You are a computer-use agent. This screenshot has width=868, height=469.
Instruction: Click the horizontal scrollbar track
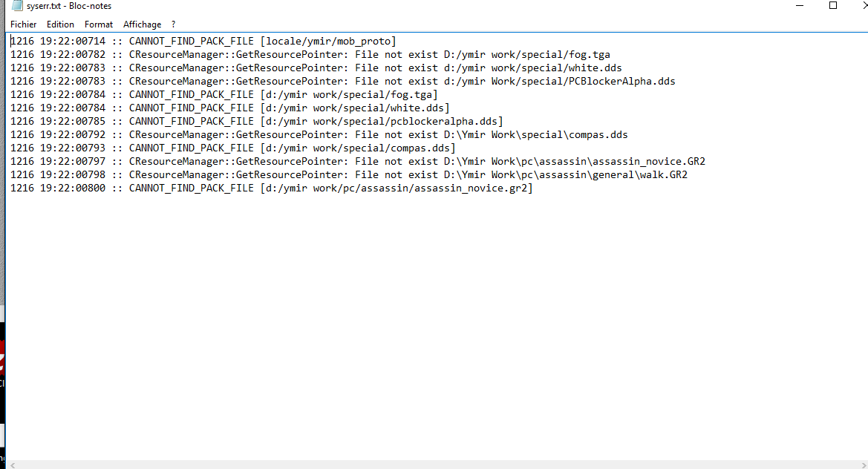coord(437,465)
